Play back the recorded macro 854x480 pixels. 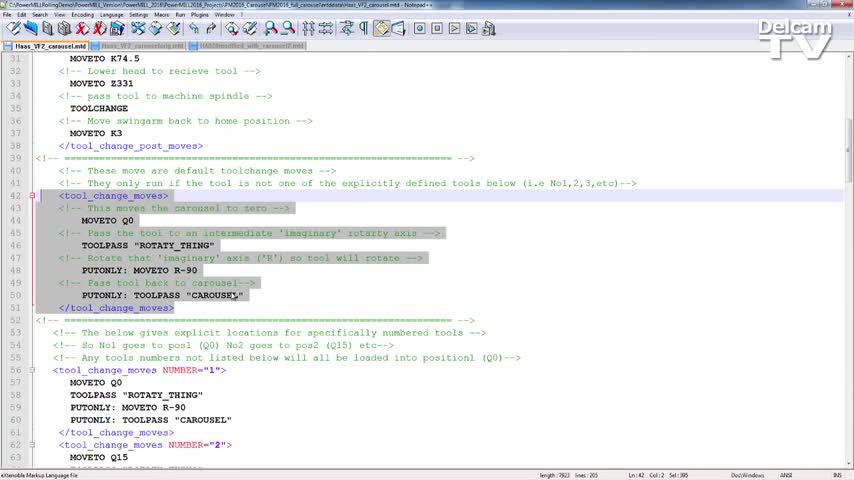pyautogui.click(x=454, y=28)
